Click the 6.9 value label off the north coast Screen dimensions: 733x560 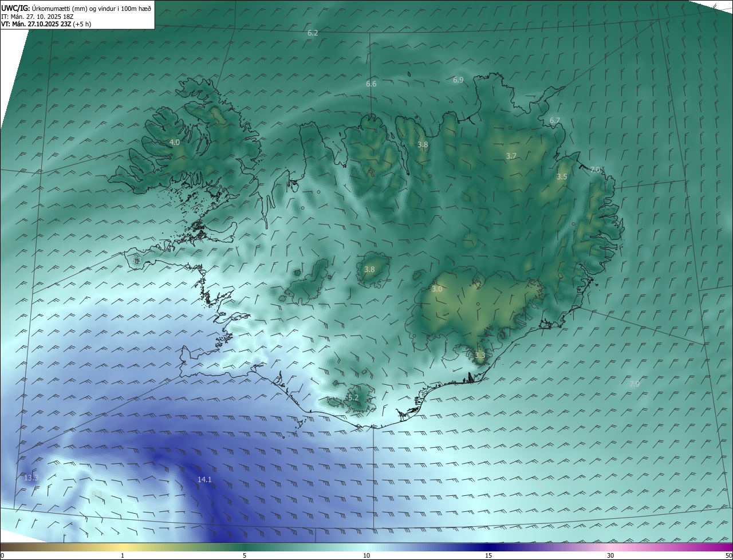458,80
